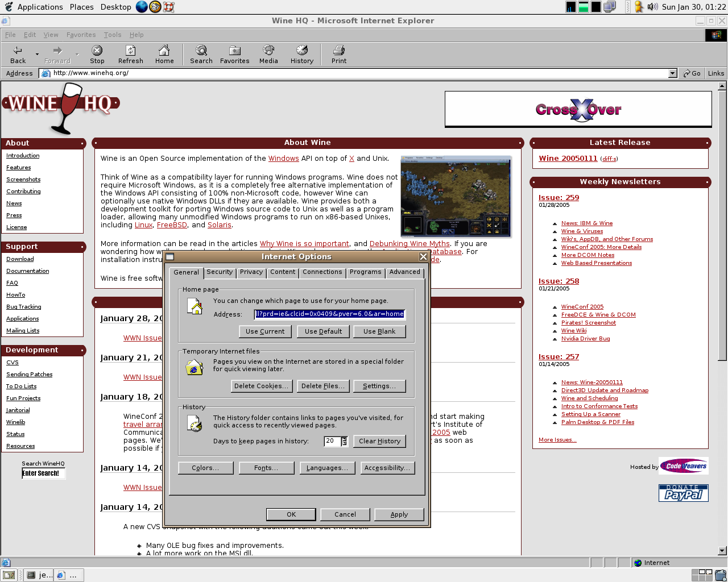Screen dimensions: 728x582
Task: Open the Tools menu
Action: pyautogui.click(x=113, y=35)
